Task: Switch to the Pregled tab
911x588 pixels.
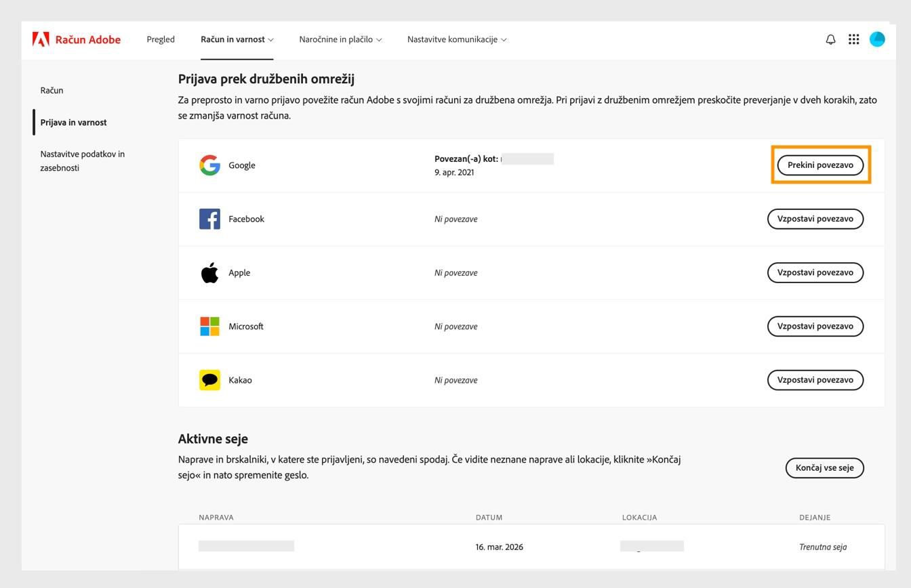Action: pyautogui.click(x=160, y=39)
